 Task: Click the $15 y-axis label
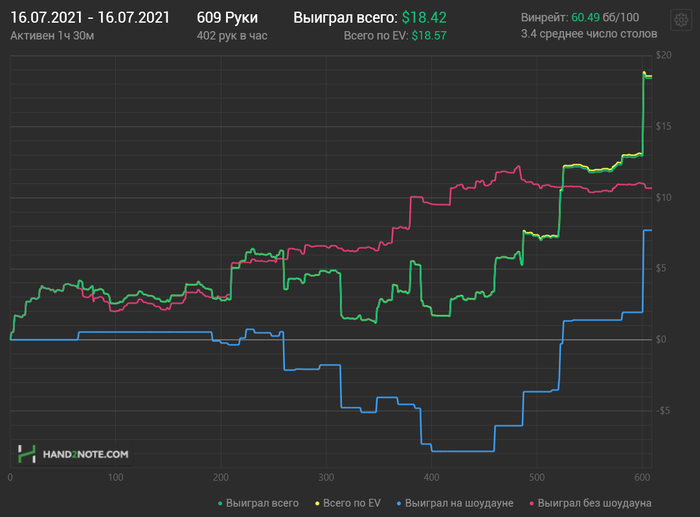(x=663, y=126)
